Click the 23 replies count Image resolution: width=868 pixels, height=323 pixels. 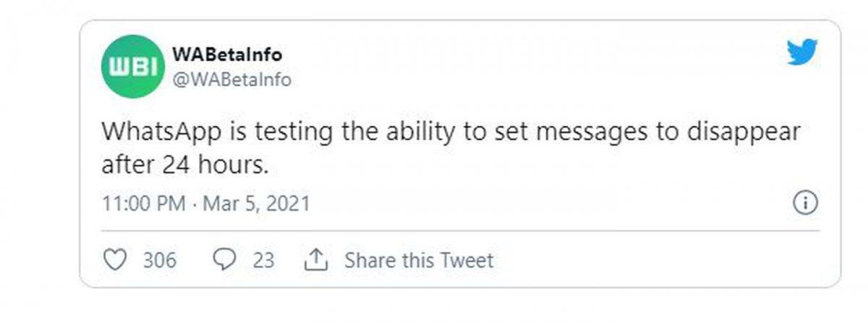[263, 260]
